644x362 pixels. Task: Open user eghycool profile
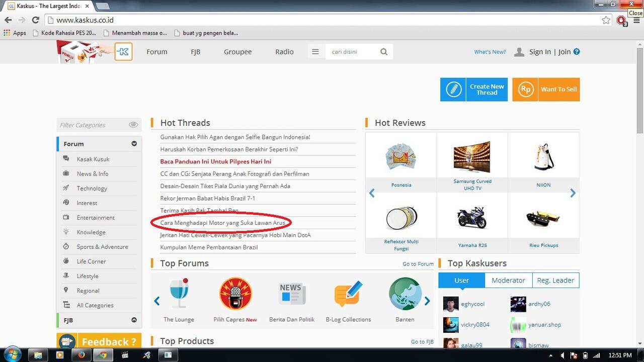473,304
